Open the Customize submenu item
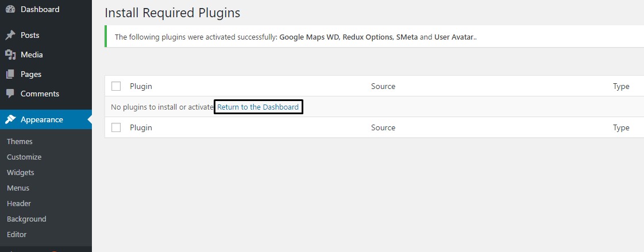The height and width of the screenshot is (252, 644). (x=24, y=157)
